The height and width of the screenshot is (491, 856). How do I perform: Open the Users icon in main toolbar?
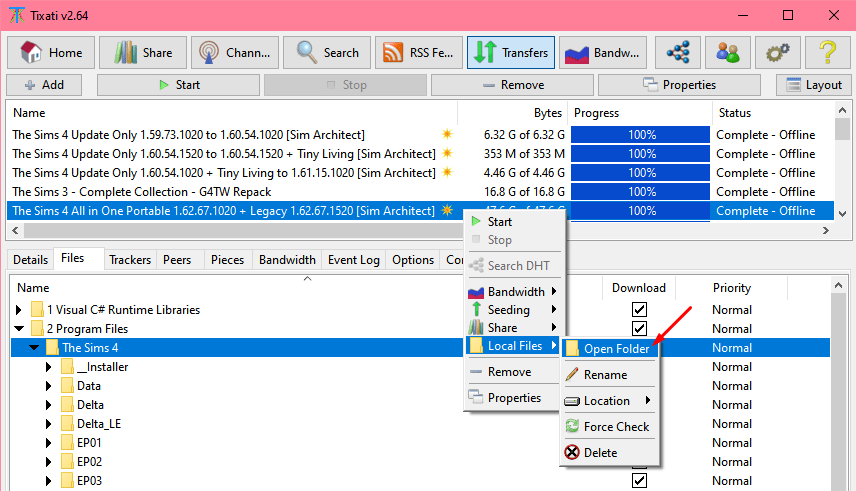point(728,52)
